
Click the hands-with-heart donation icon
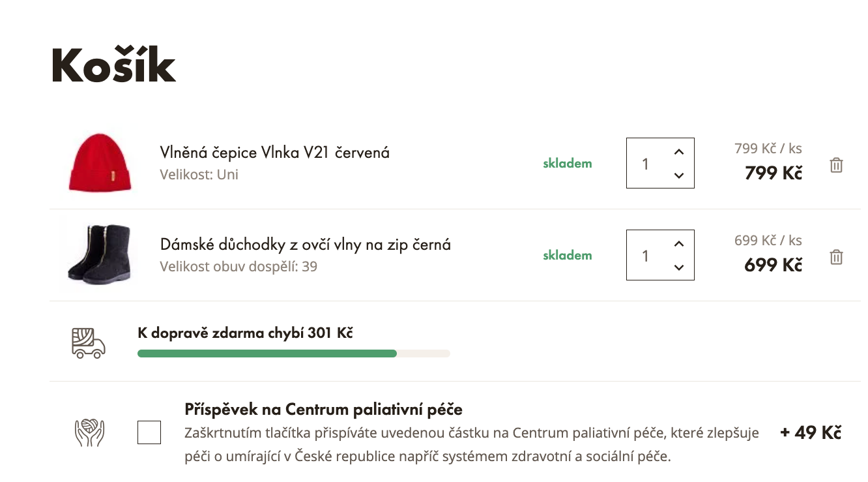[89, 432]
